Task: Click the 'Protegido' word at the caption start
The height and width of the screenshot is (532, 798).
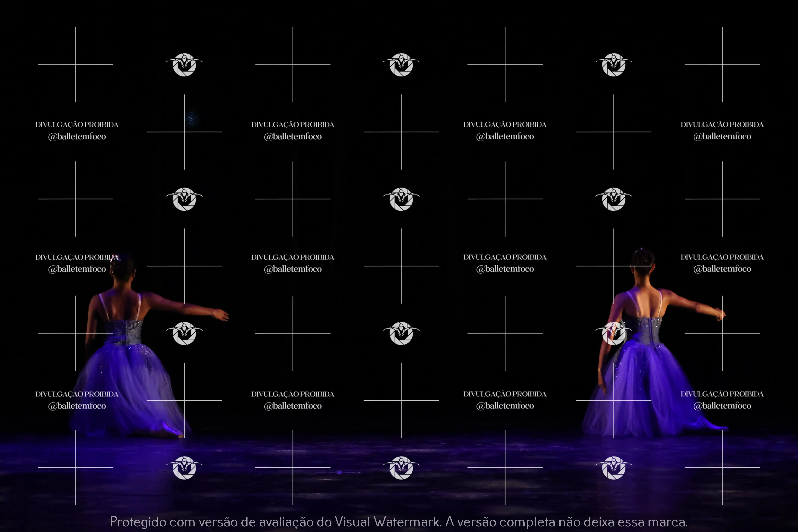Action: click(x=138, y=521)
